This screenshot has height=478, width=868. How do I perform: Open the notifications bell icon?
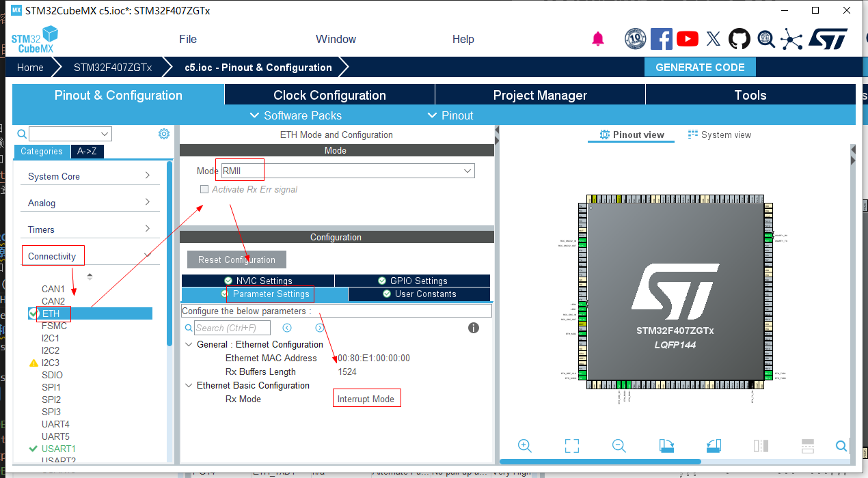pos(598,39)
